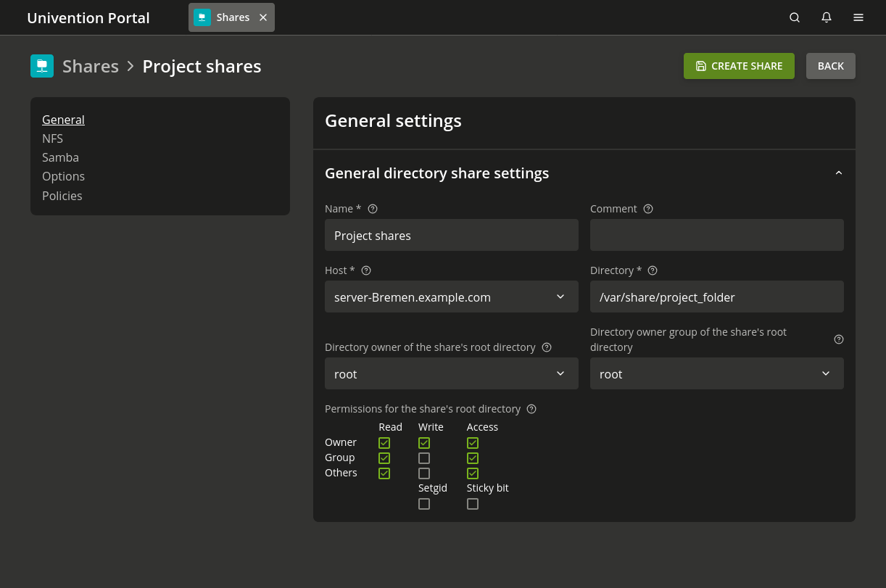
Task: Enable the Sticky bit checkbox
Action: [x=473, y=504]
